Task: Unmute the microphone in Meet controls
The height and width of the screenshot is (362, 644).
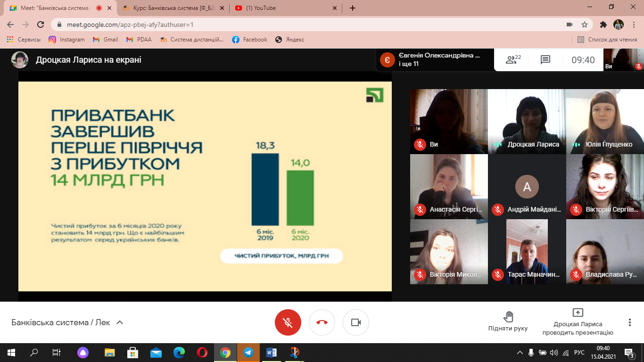Action: (288, 322)
